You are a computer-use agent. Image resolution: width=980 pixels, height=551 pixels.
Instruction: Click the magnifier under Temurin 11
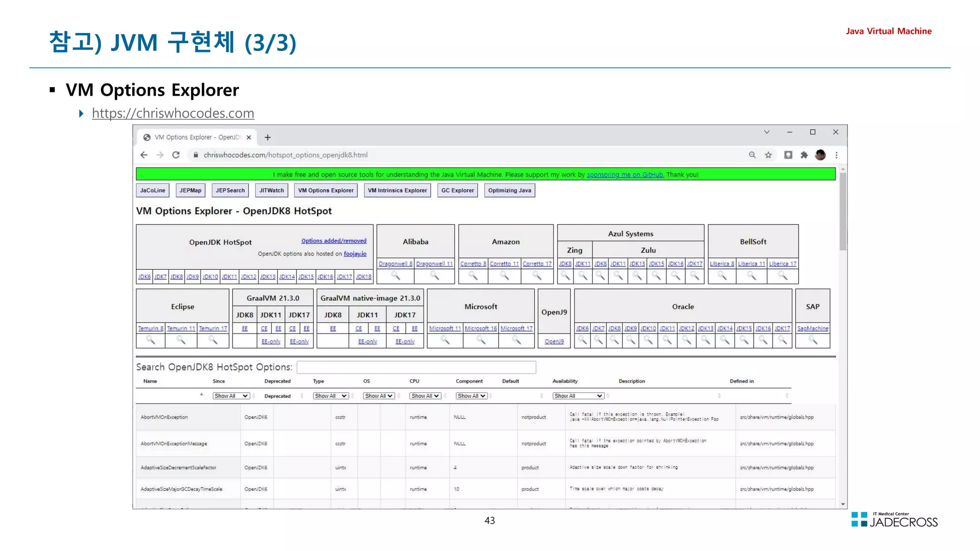(181, 340)
